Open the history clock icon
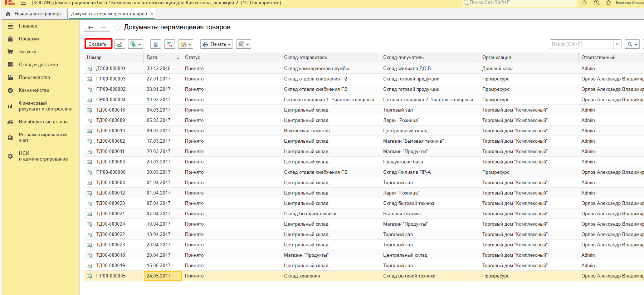This screenshot has height=295, width=644. (x=596, y=3)
